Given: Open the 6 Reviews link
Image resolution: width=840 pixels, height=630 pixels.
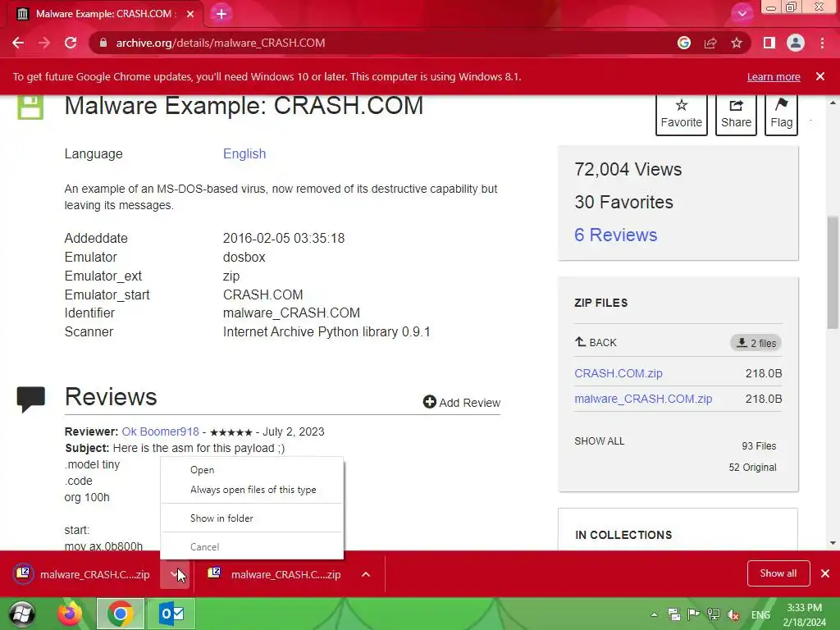Looking at the screenshot, I should pyautogui.click(x=615, y=235).
